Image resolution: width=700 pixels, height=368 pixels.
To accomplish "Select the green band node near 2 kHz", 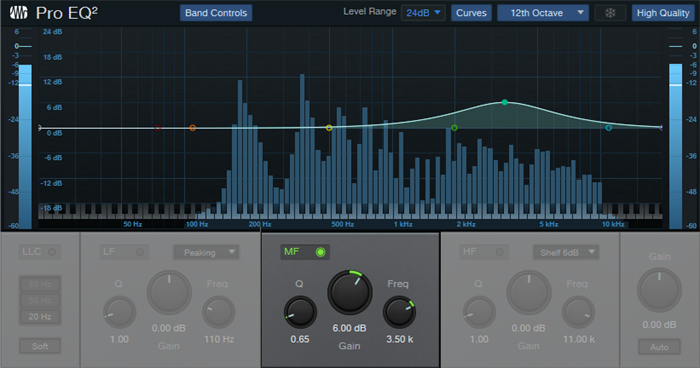I will point(454,128).
